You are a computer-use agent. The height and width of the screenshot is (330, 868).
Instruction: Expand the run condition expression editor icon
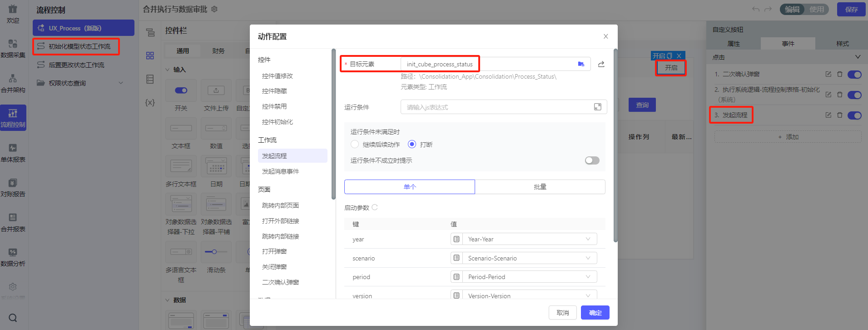(x=597, y=107)
